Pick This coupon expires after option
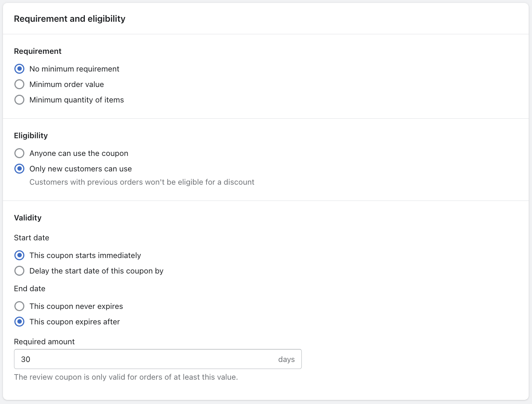 19,322
